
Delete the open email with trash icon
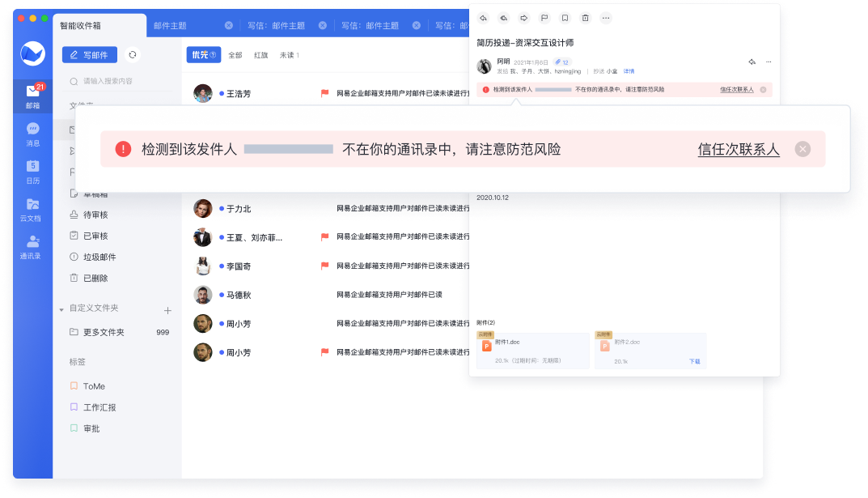pos(586,18)
